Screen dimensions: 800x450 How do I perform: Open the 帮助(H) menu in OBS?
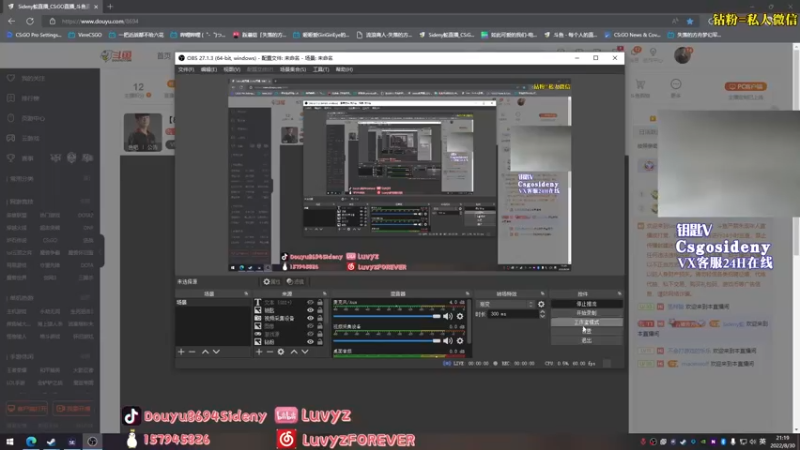coord(344,69)
